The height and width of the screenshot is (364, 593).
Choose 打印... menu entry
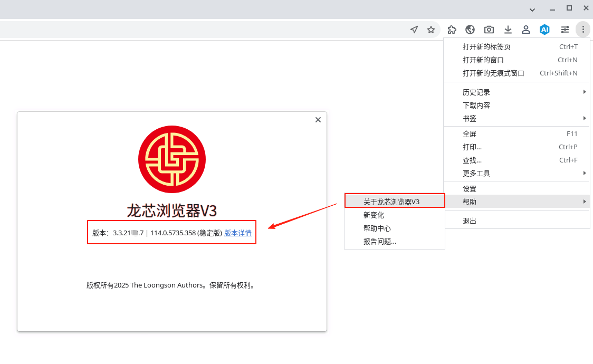(x=517, y=147)
